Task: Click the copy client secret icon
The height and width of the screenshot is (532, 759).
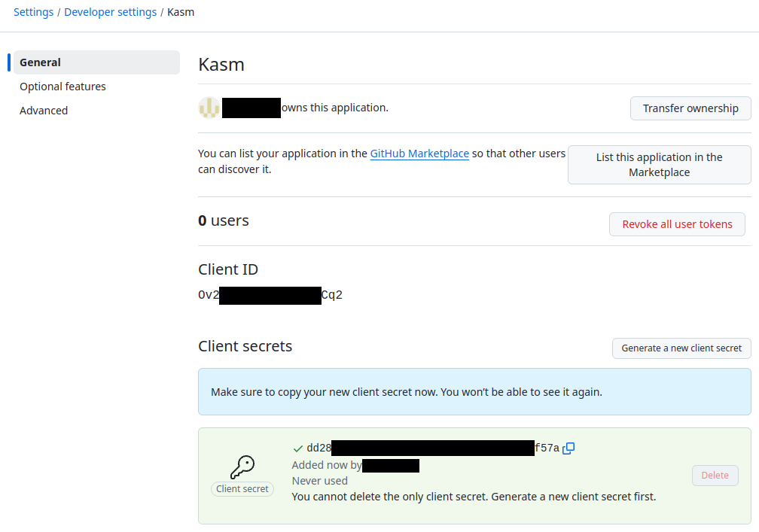Action: coord(568,448)
